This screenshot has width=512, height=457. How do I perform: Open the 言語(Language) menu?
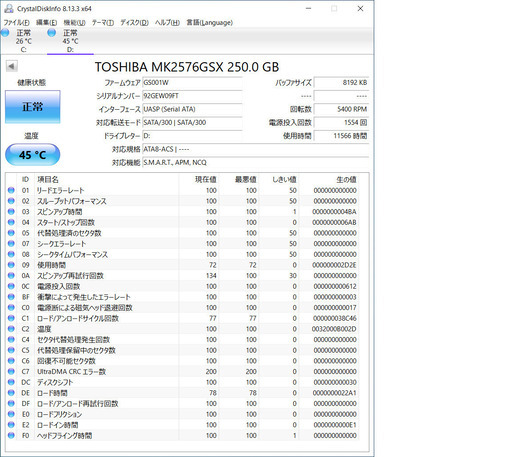(209, 23)
